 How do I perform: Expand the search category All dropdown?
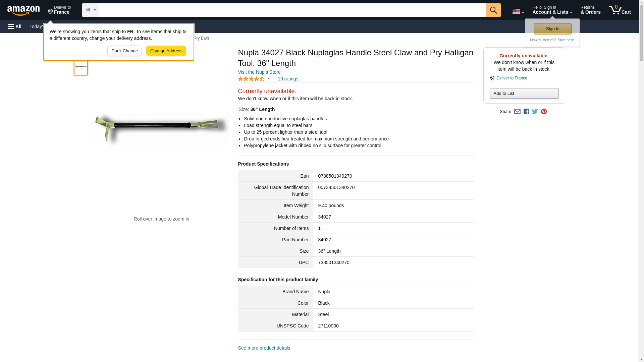[x=90, y=10]
